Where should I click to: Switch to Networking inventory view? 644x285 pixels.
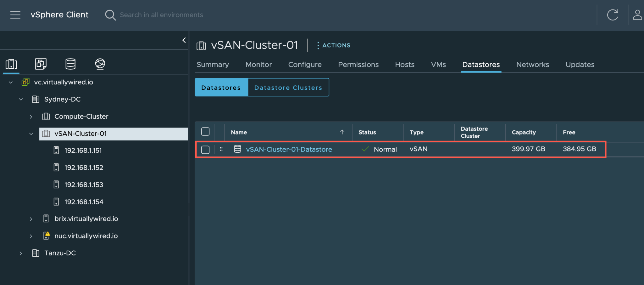[x=100, y=64]
